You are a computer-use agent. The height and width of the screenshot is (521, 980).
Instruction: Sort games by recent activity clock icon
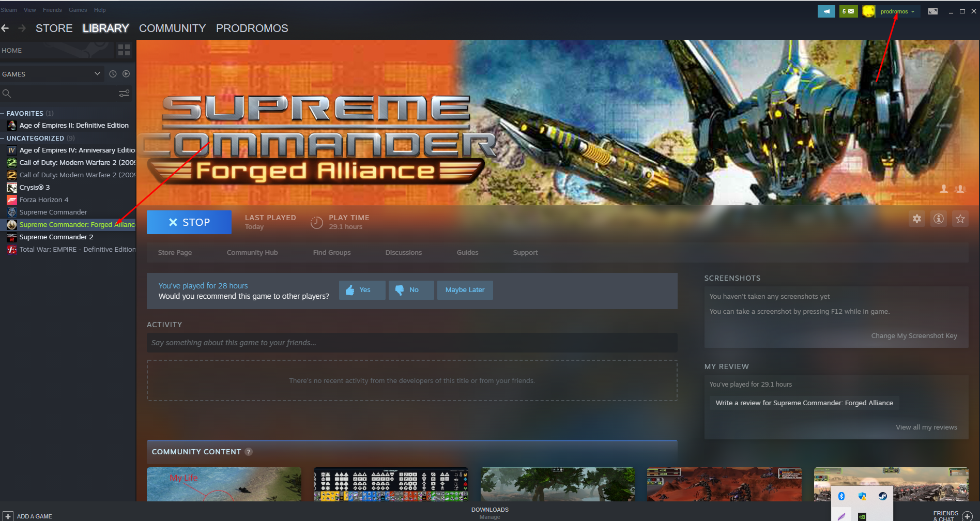[x=113, y=74]
